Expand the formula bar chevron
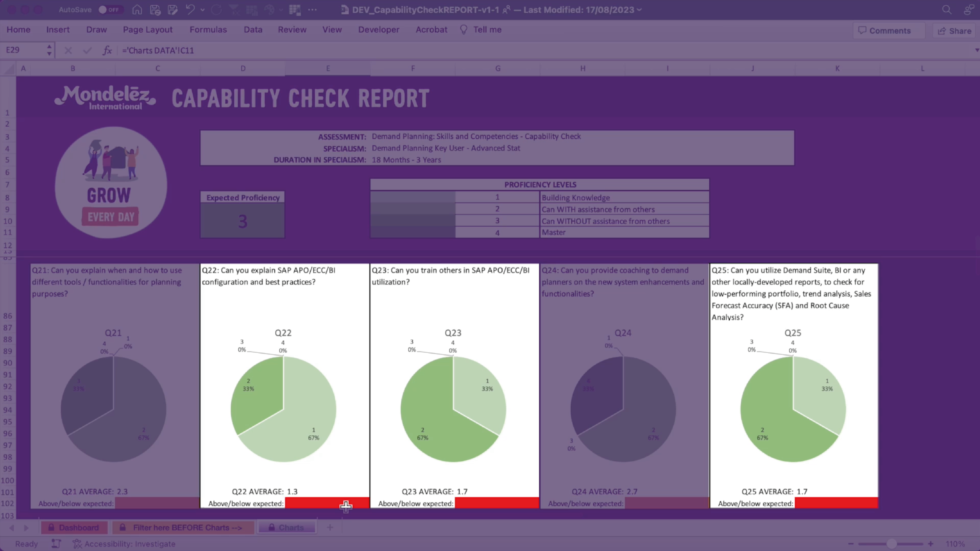This screenshot has width=980, height=551. pos(977,50)
